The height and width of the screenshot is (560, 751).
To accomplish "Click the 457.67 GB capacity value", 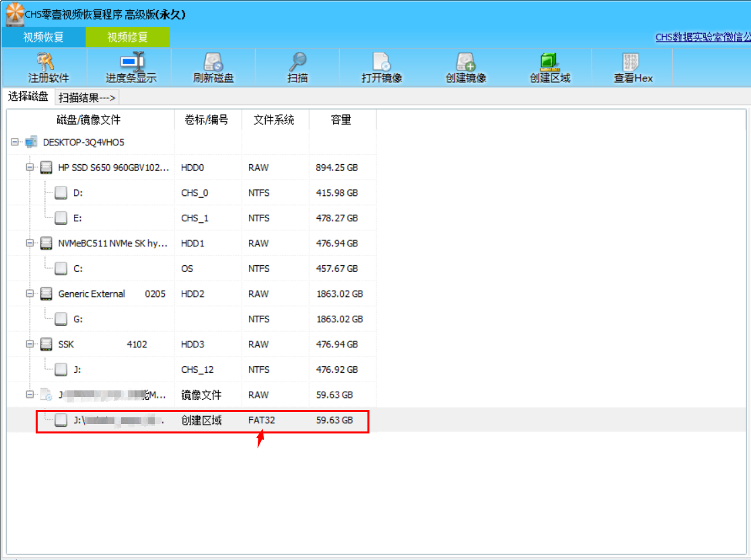I will 336,269.
